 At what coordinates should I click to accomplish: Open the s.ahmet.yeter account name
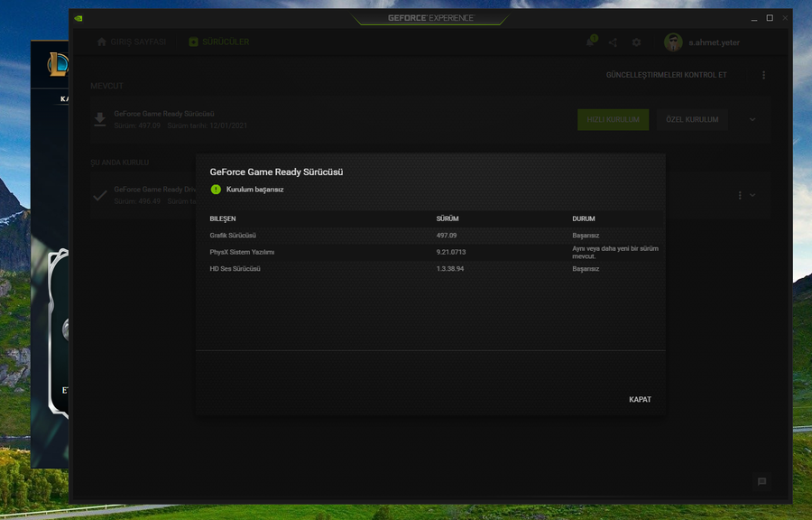click(x=714, y=42)
